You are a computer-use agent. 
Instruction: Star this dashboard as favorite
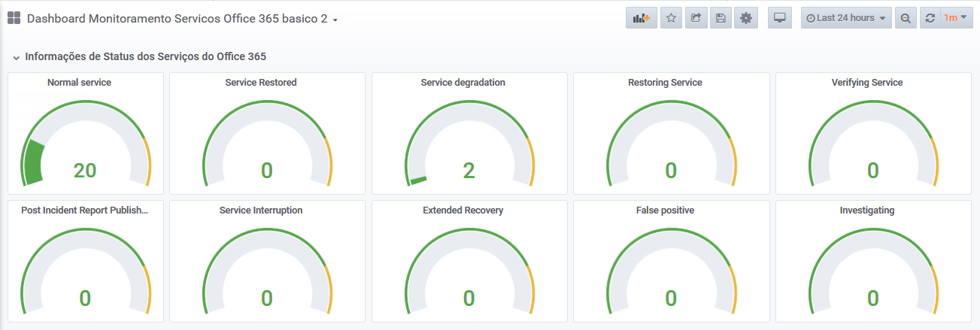coord(671,18)
